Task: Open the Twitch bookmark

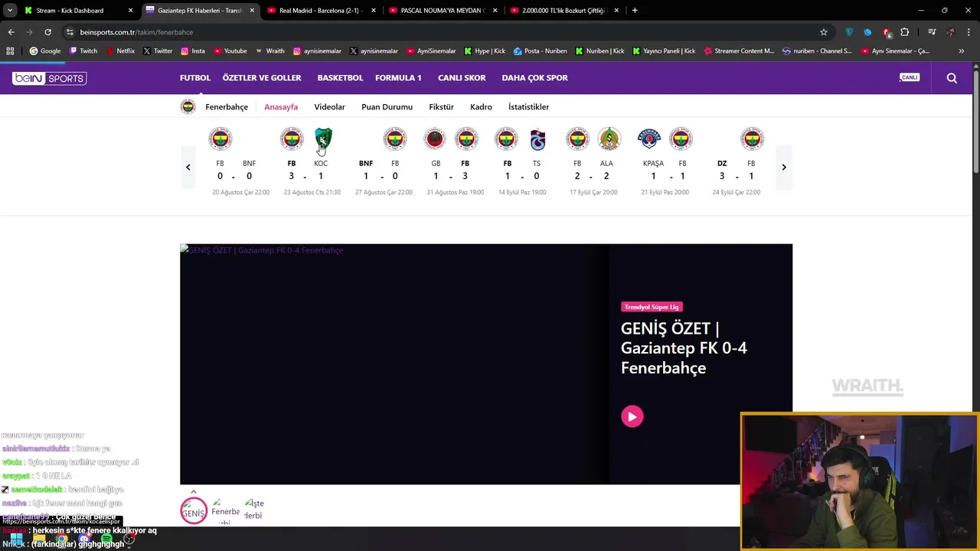Action: (x=83, y=51)
